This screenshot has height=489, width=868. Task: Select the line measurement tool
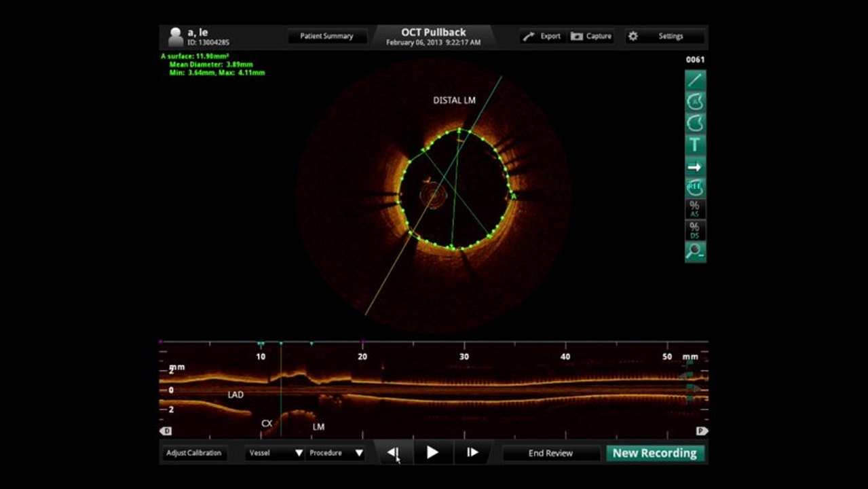click(x=695, y=80)
